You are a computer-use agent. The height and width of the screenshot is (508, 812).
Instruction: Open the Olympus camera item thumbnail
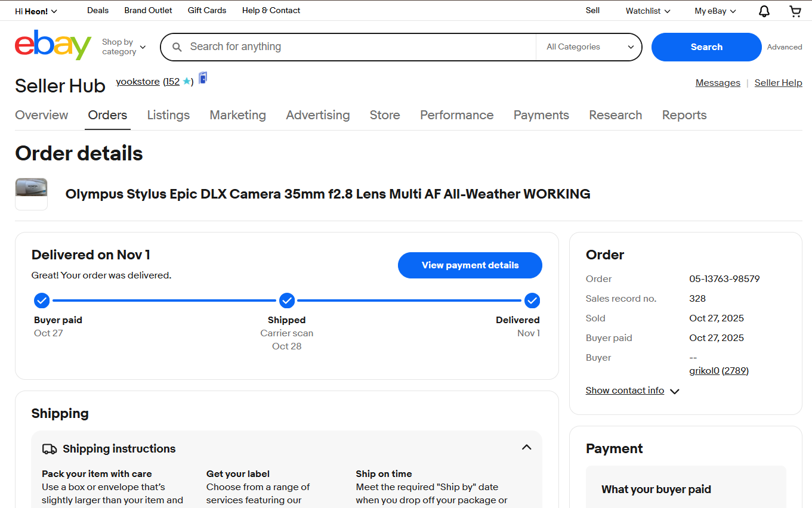31,194
